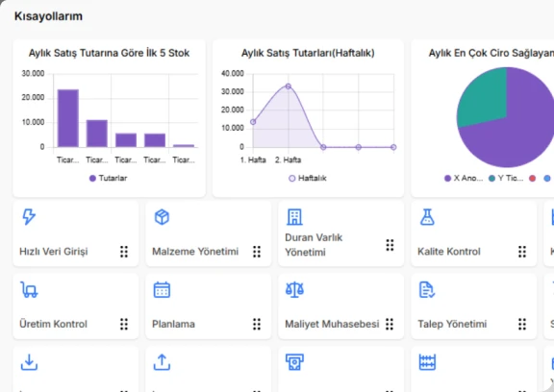Image resolution: width=554 pixels, height=392 pixels.
Task: Open the Kalite Kontrol shortcut label
Action: tap(449, 252)
